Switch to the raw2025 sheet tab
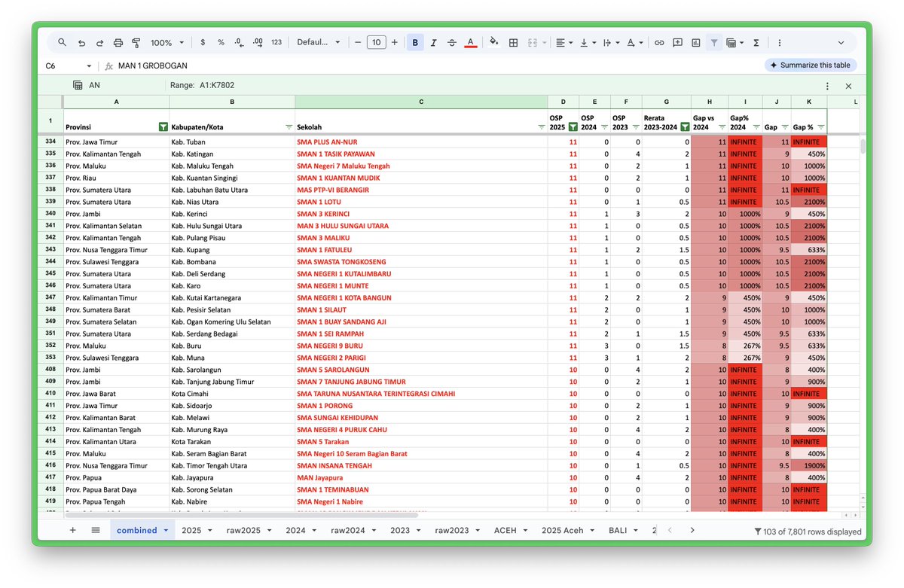Image resolution: width=904 pixels, height=588 pixels. (249, 530)
